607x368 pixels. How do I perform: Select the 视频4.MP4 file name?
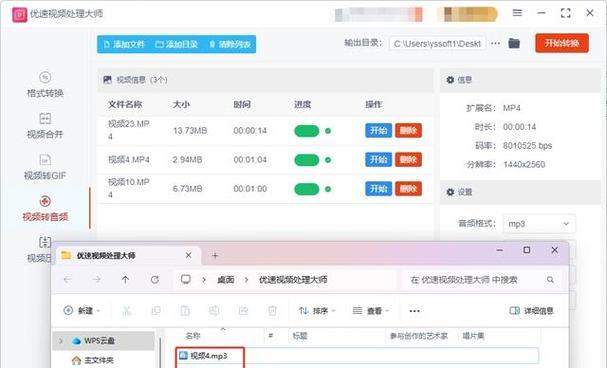(129, 159)
